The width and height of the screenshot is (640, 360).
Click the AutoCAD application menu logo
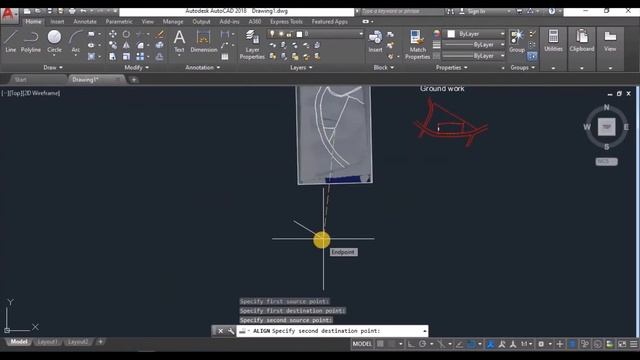[x=9, y=16]
